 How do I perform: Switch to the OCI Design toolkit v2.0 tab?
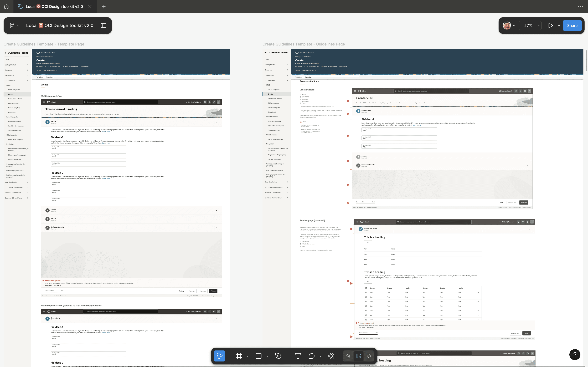55,7
